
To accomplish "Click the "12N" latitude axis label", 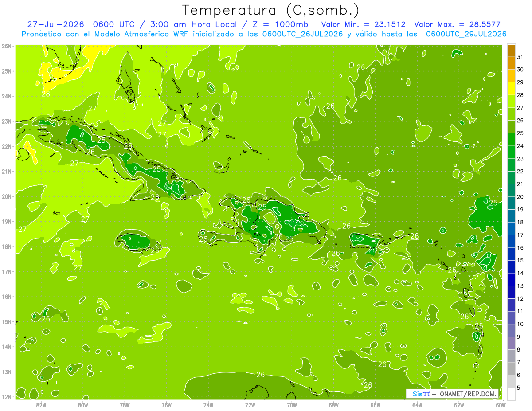I will point(7,397).
